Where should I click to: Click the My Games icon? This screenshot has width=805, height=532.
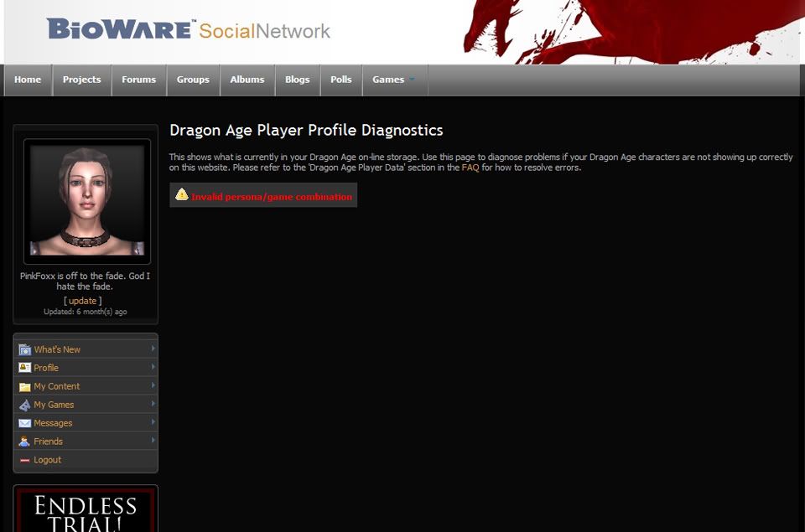24,405
